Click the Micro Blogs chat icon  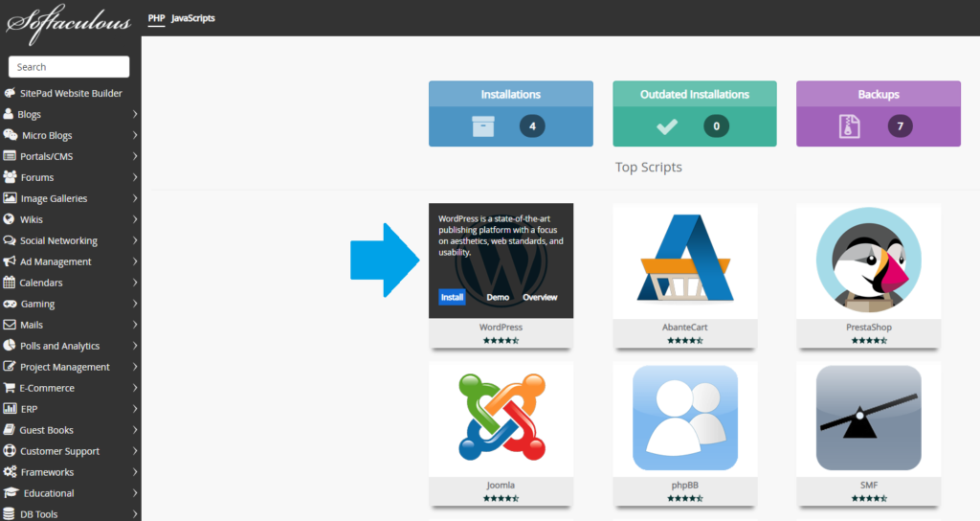(10, 135)
